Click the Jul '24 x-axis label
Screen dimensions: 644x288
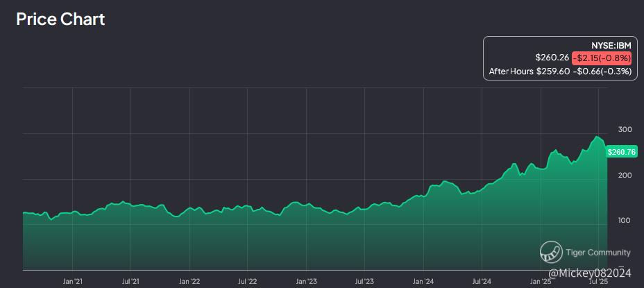pyautogui.click(x=482, y=282)
